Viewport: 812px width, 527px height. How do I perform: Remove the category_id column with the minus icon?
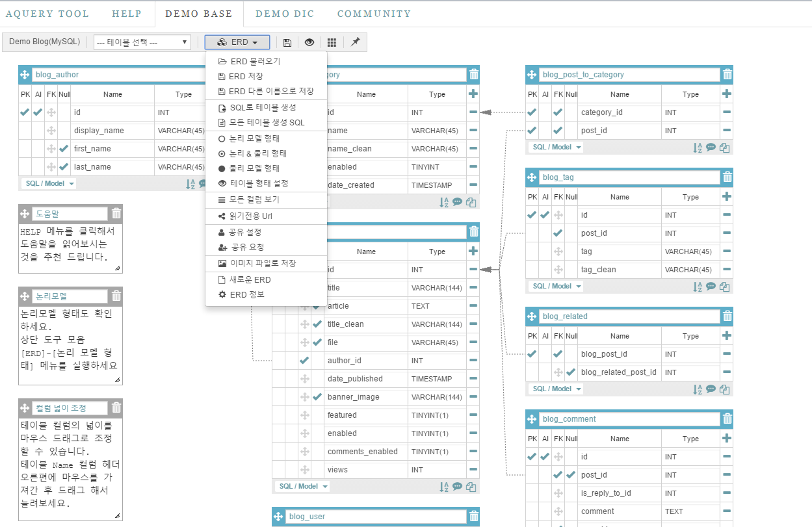727,112
